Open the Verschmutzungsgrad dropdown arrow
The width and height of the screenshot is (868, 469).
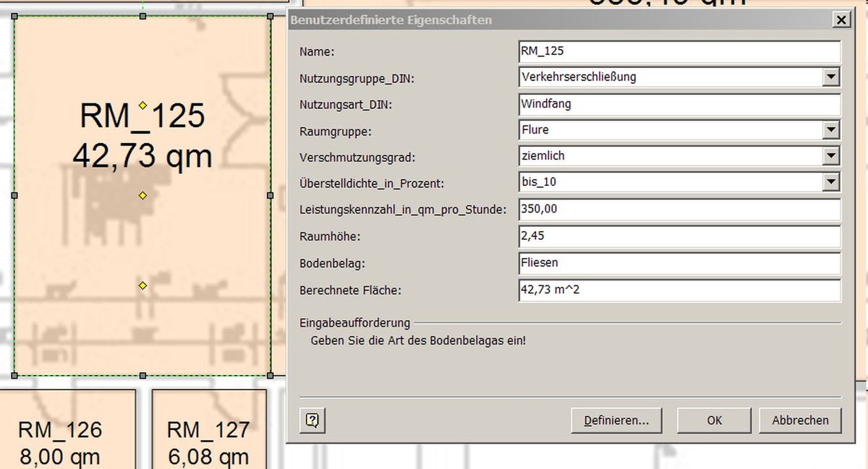pos(830,156)
